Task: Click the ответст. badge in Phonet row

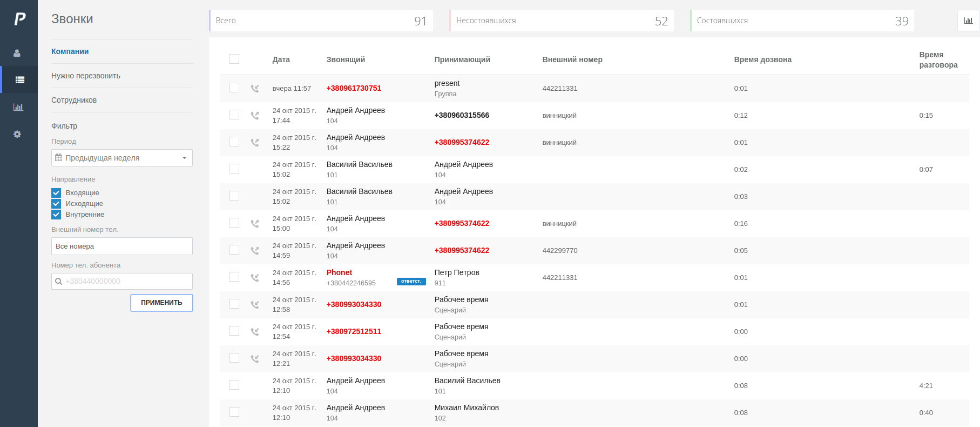Action: point(411,282)
